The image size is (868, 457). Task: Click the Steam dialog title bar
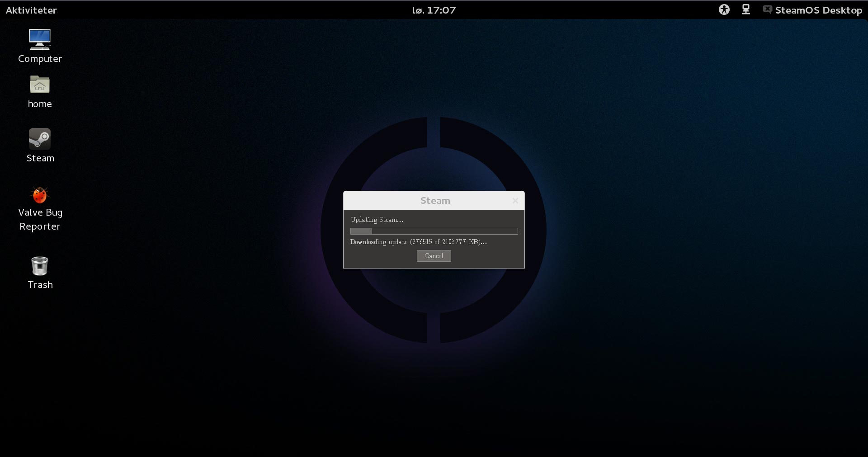click(x=434, y=201)
